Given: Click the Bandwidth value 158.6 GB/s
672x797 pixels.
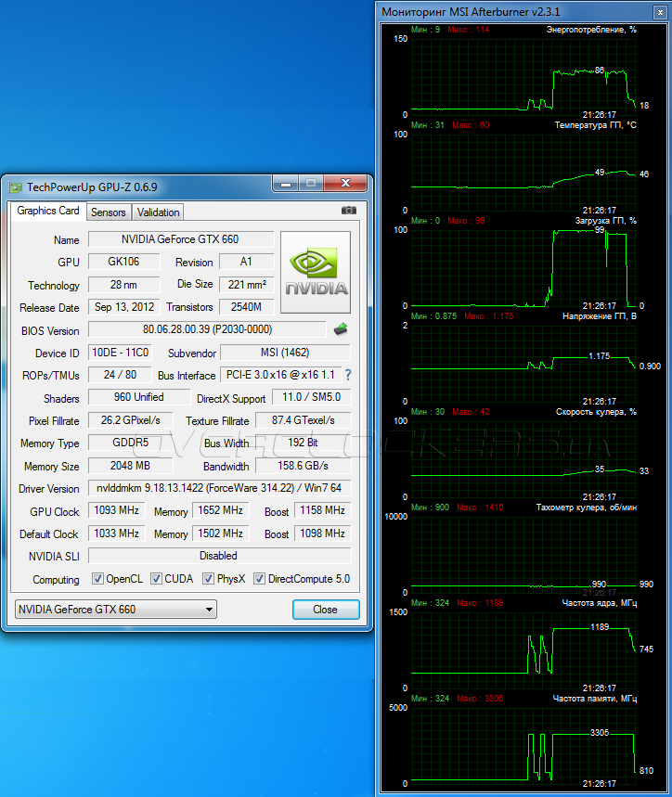Looking at the screenshot, I should [x=303, y=466].
